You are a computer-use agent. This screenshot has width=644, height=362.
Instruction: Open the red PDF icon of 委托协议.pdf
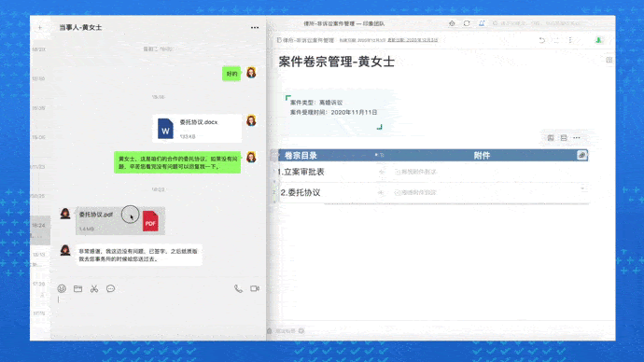150,221
